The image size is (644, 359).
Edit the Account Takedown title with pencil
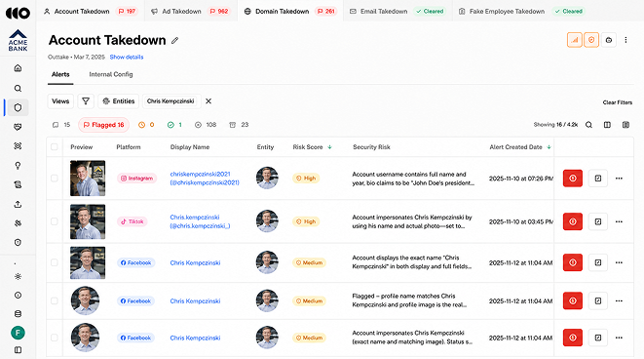[175, 40]
